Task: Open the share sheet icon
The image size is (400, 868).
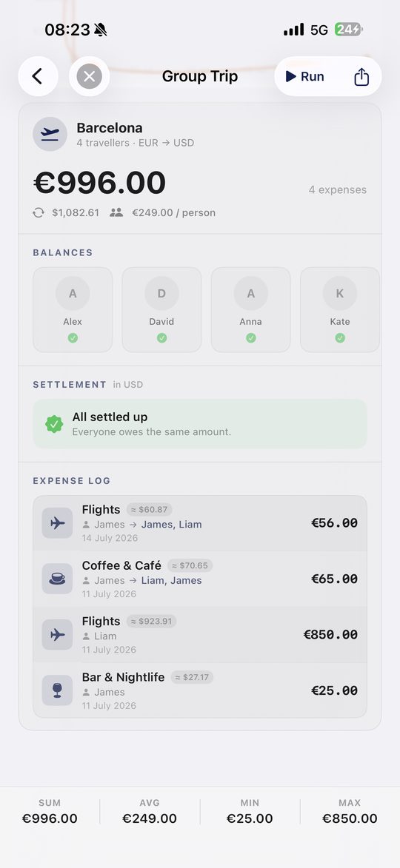Action: [361, 76]
